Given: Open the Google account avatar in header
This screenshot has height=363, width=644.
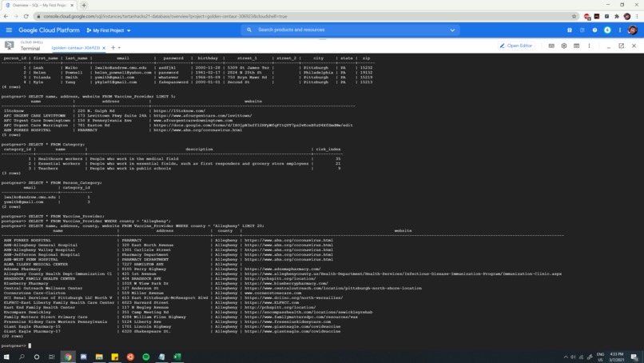Looking at the screenshot, I should (x=633, y=30).
